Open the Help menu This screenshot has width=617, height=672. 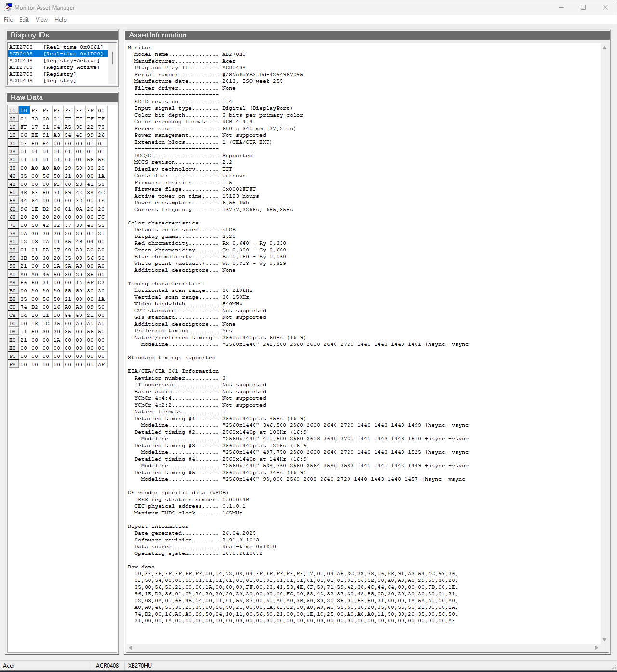pos(60,20)
